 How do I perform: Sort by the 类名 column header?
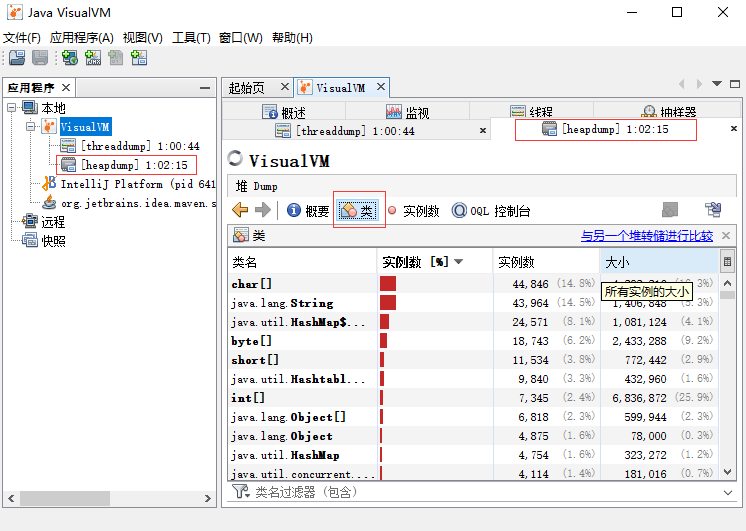pyautogui.click(x=303, y=262)
